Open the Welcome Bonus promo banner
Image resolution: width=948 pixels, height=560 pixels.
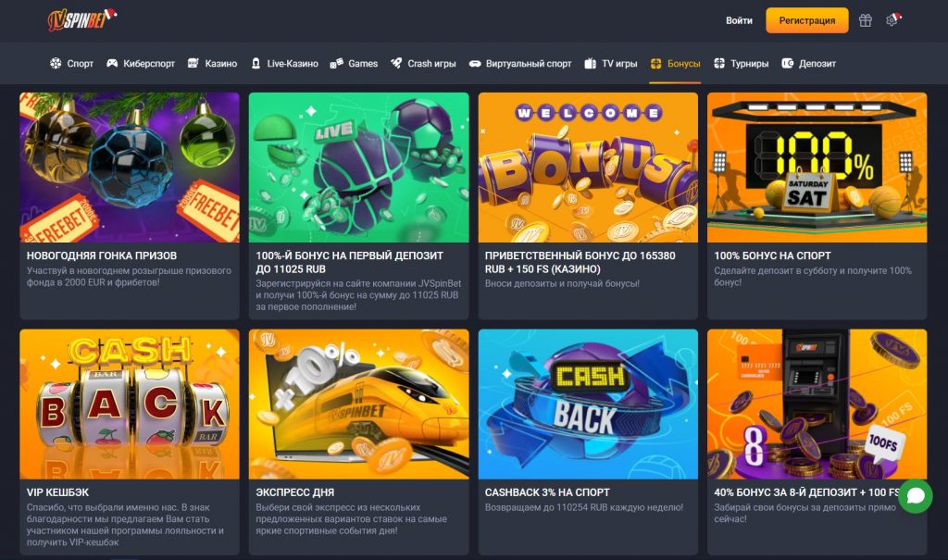[x=588, y=168]
